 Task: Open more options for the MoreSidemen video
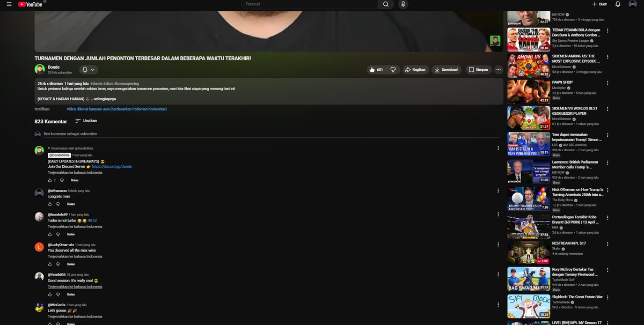(x=607, y=57)
